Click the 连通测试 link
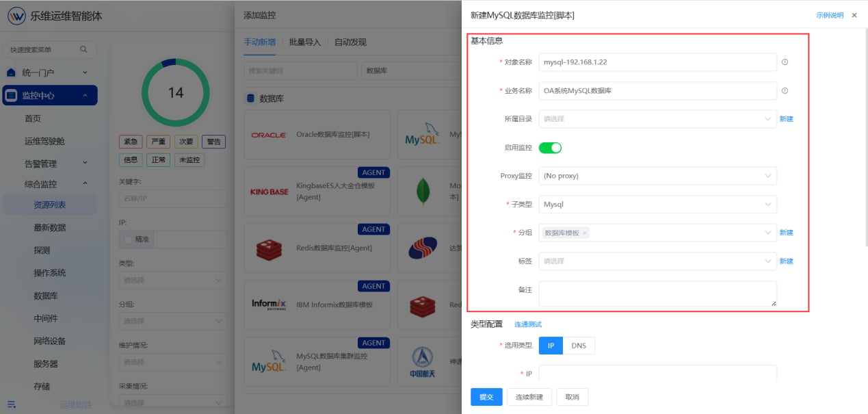This screenshot has height=414, width=868. (528, 324)
